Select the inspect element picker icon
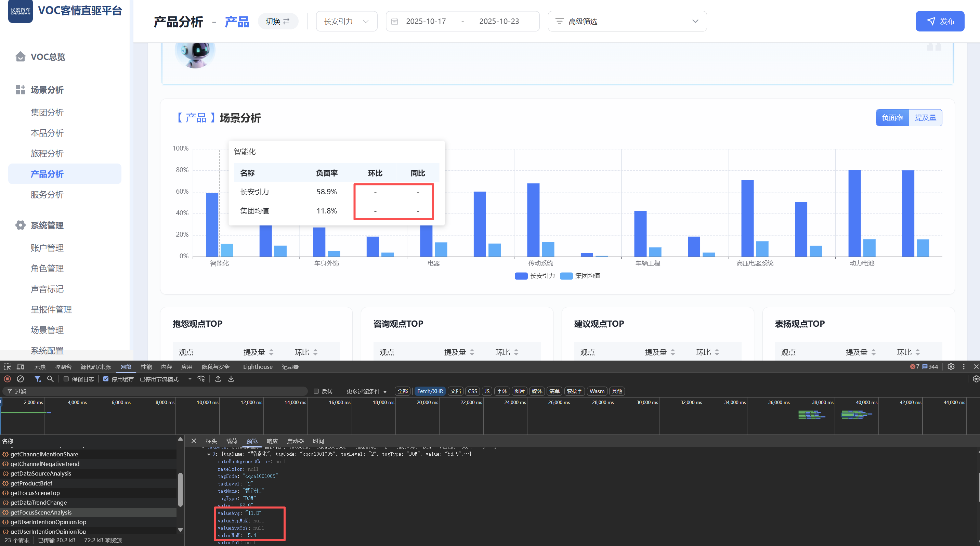The height and width of the screenshot is (546, 980). tap(7, 367)
